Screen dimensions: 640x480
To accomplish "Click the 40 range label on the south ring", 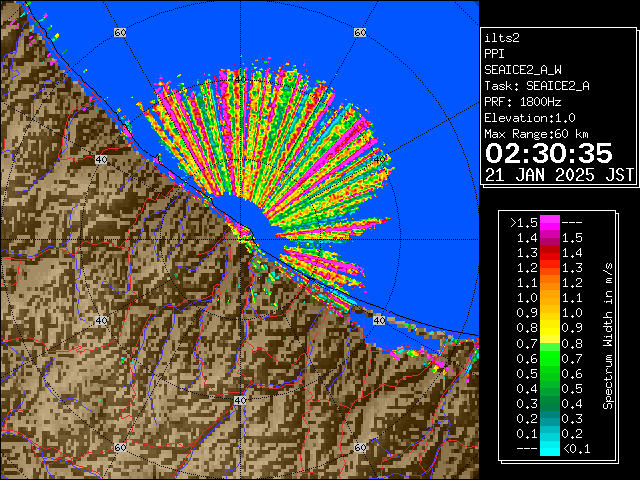I will (x=240, y=400).
